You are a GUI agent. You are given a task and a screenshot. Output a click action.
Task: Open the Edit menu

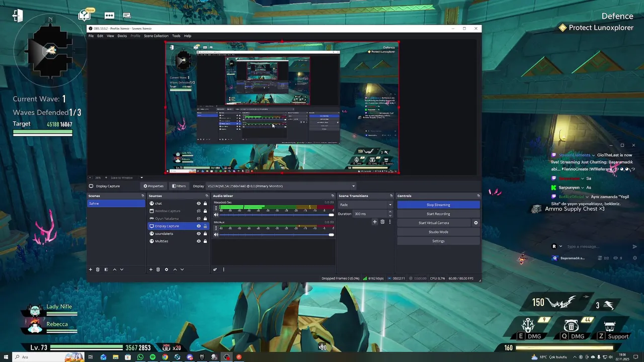100,36
